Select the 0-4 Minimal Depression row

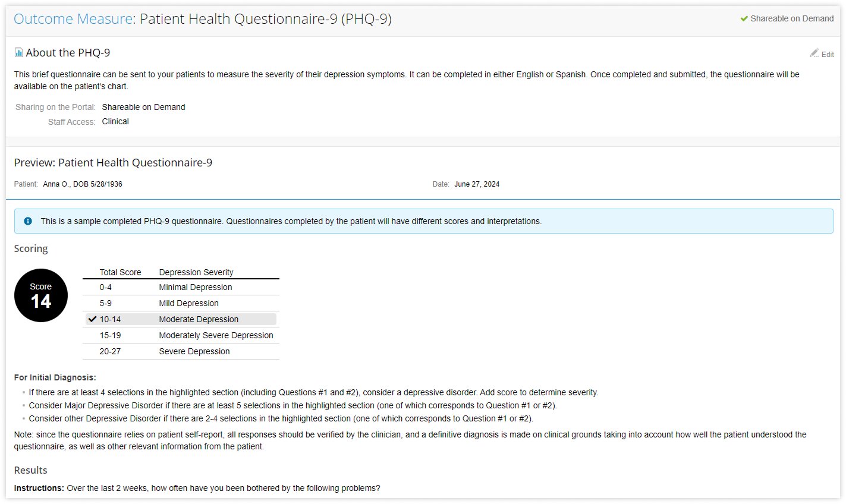click(x=181, y=287)
